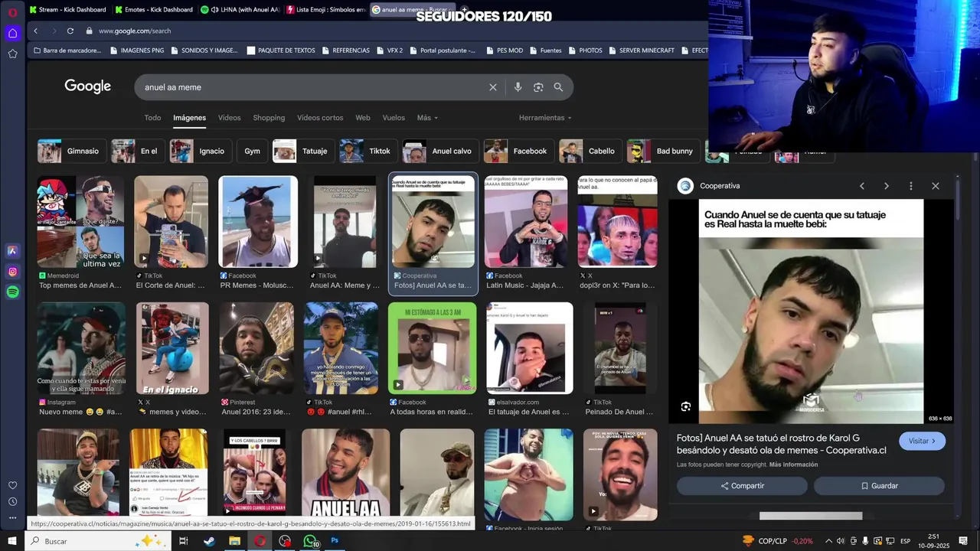Open the sidebar three-dot settings
This screenshot has width=980, height=551.
tap(13, 518)
